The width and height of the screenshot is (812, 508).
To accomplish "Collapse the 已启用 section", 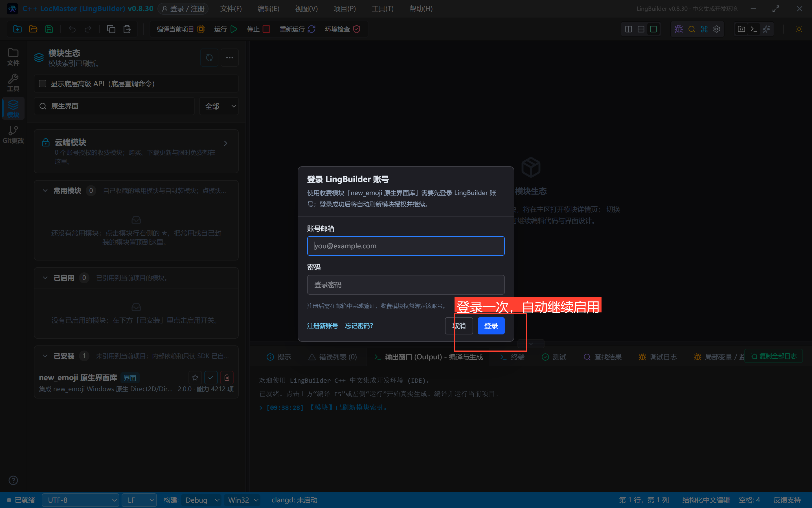I will (x=45, y=278).
